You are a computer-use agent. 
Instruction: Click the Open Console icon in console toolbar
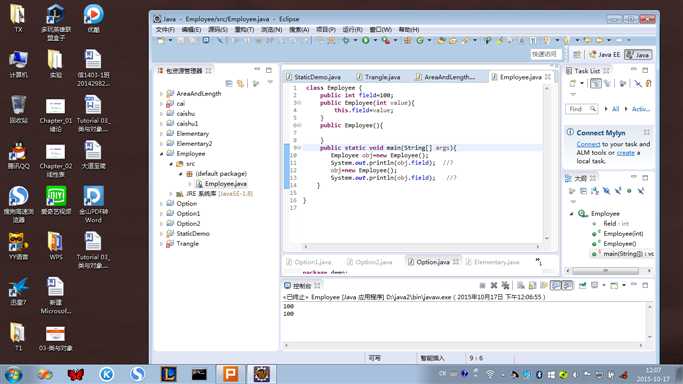click(x=614, y=285)
